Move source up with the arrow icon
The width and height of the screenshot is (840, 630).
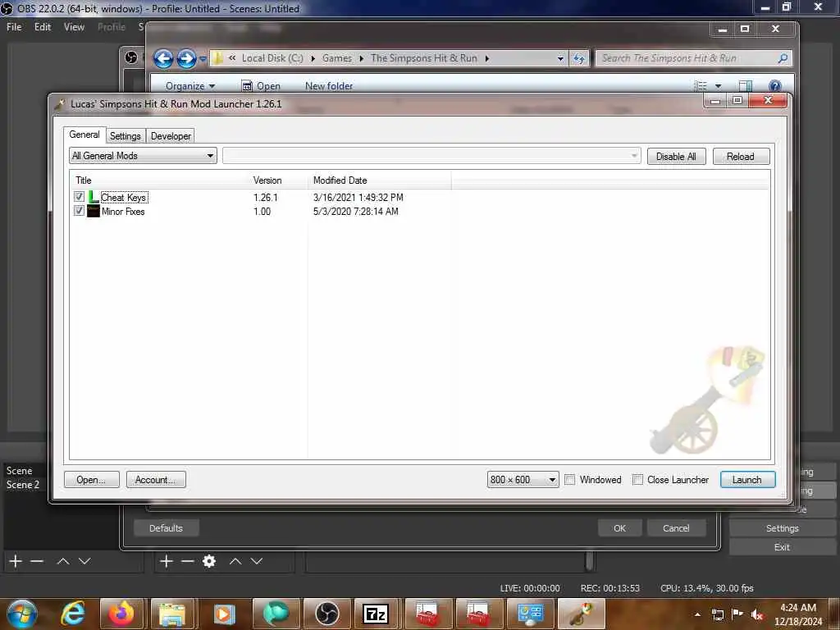coord(235,561)
